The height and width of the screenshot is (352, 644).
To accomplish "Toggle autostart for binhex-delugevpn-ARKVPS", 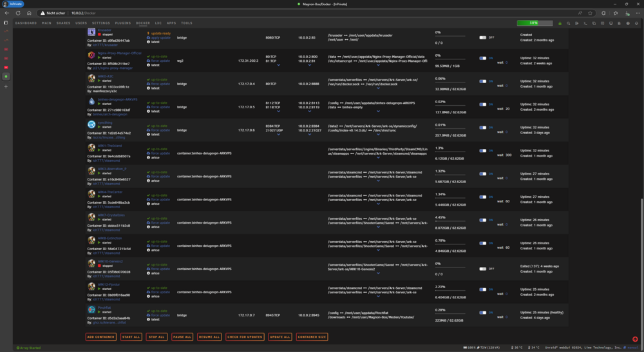I will pyautogui.click(x=482, y=104).
